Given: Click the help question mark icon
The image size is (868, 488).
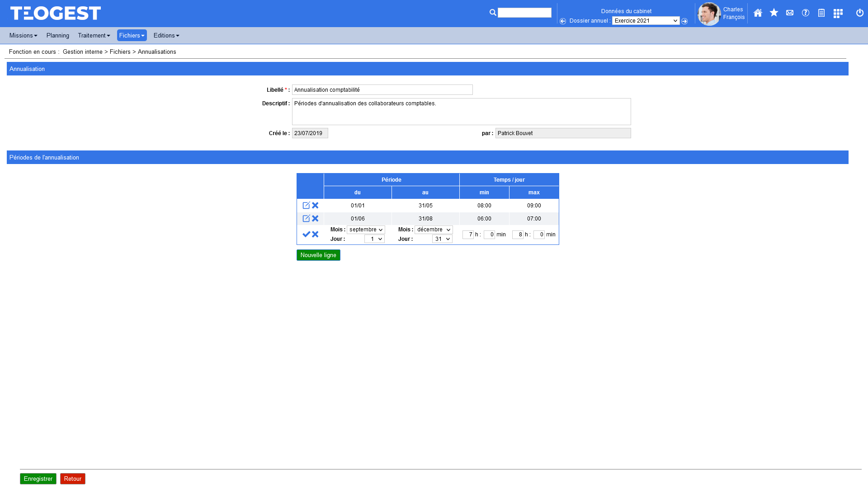Looking at the screenshot, I should pos(806,13).
